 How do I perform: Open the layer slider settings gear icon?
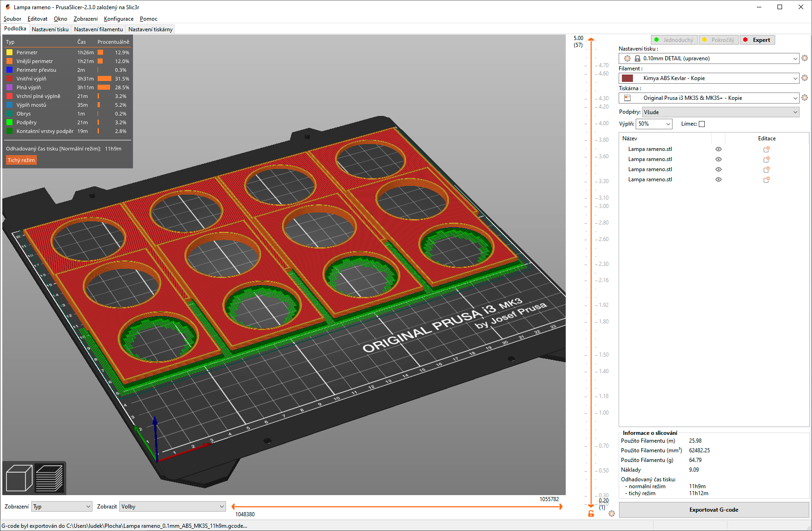[x=612, y=514]
